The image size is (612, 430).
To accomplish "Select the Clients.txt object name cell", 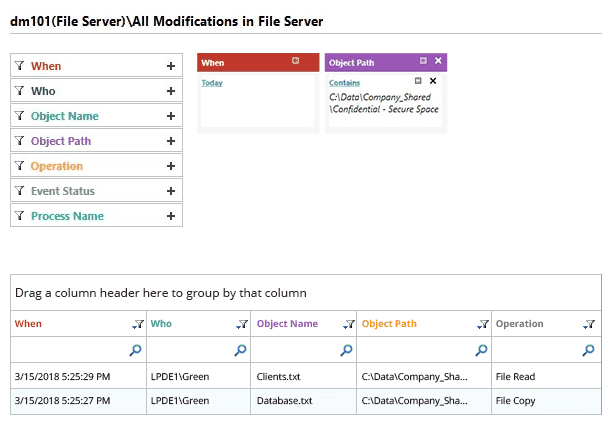I will point(303,377).
